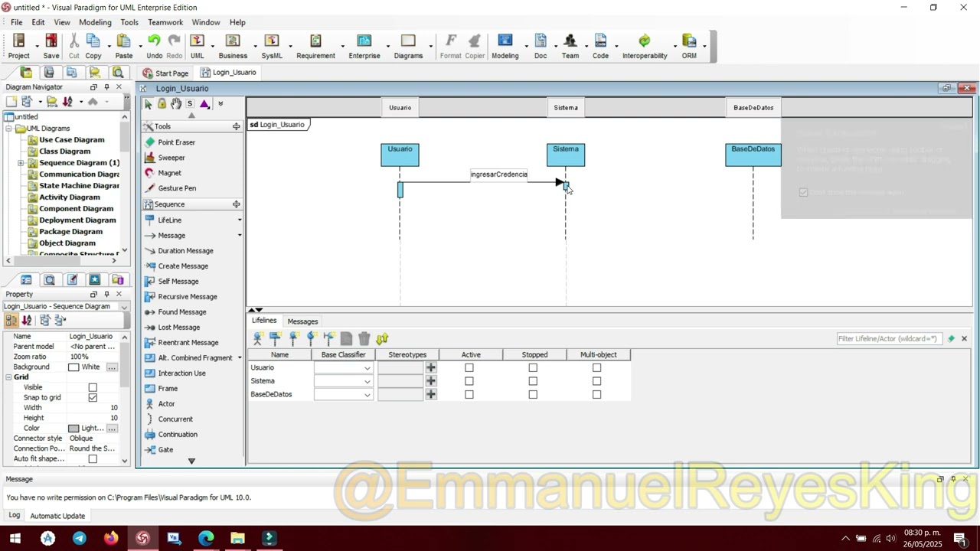980x551 pixels.
Task: Open Background color ellipsis button
Action: (112, 367)
